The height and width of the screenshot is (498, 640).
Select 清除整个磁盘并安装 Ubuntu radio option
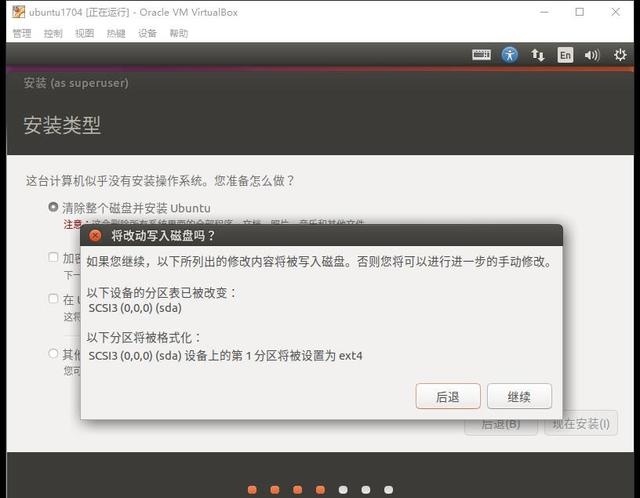coord(53,207)
